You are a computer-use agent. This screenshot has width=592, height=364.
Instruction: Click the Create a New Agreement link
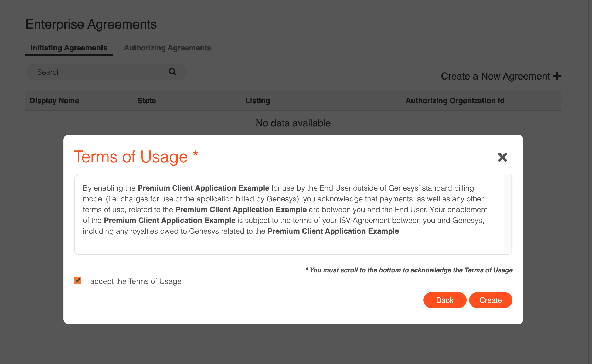coord(495,76)
